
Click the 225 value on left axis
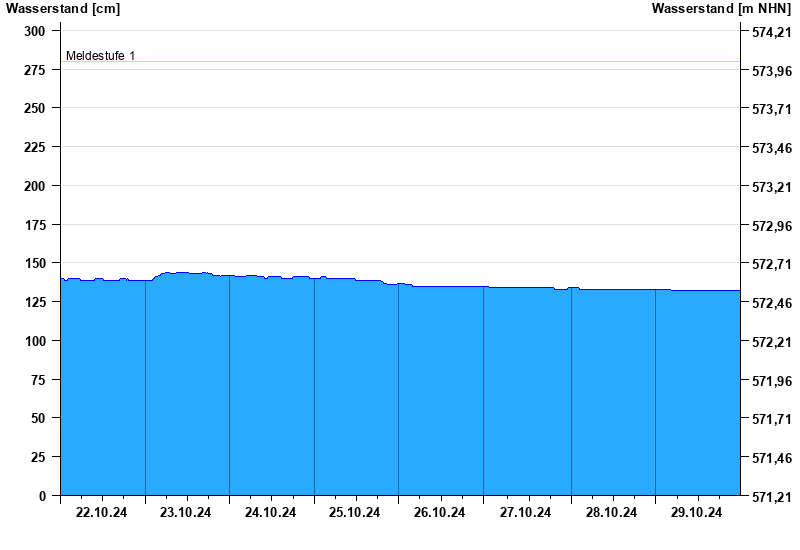35,147
